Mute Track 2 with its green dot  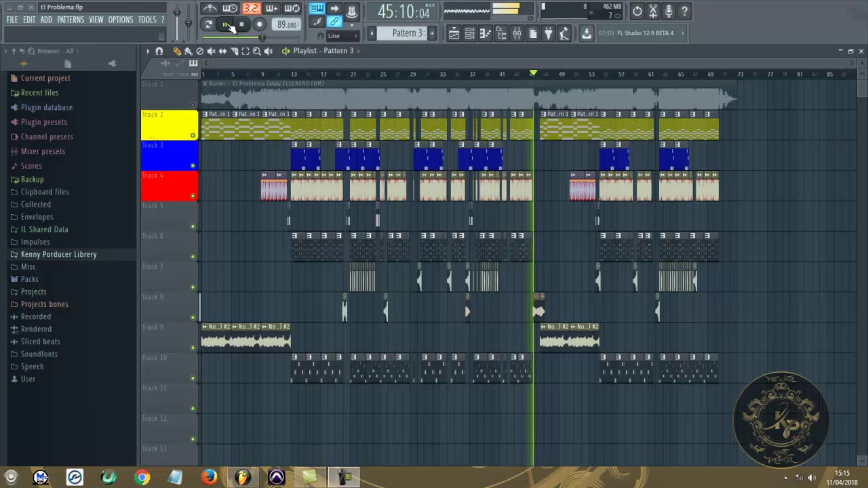coord(193,136)
